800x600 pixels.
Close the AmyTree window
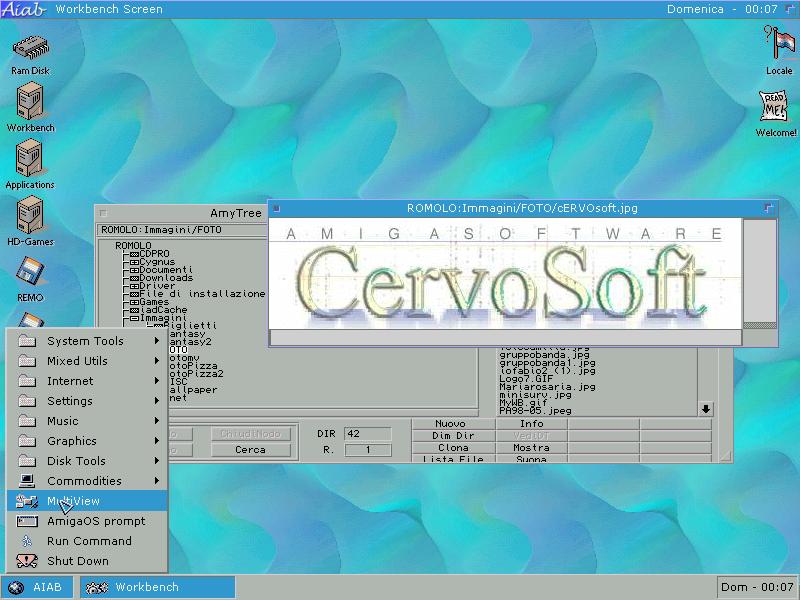103,213
